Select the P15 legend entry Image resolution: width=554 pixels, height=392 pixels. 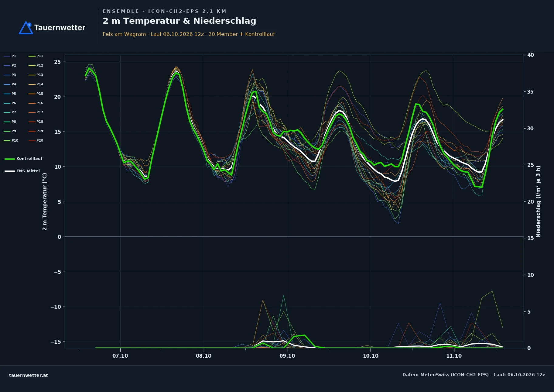pos(36,94)
